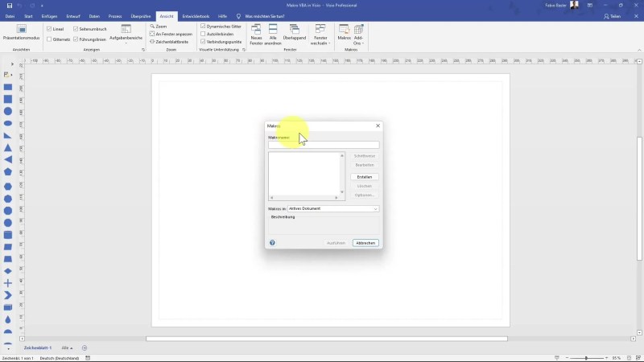Screen dimensions: 644x362
Task: Click the horizontal scrollbar of drawing
Action: [327, 339]
